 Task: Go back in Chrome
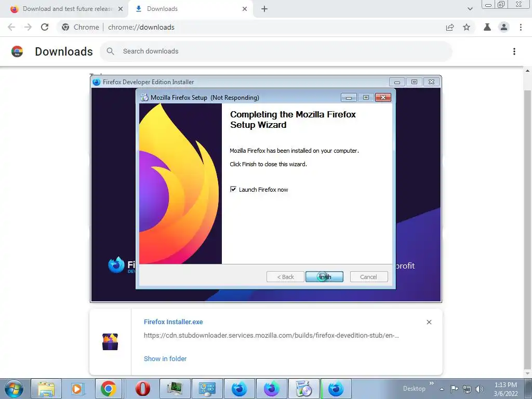11,27
